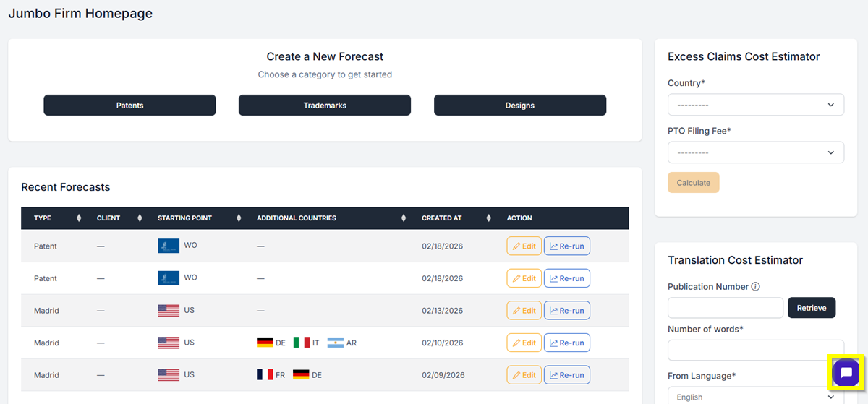The width and height of the screenshot is (868, 404).
Task: Click the 02/13/2026 date cell
Action: click(x=443, y=311)
